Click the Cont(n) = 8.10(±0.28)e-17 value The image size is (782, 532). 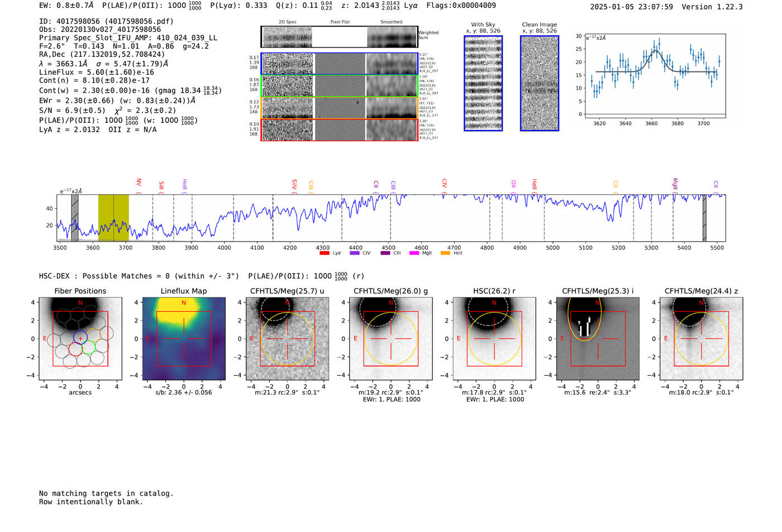tap(94, 80)
